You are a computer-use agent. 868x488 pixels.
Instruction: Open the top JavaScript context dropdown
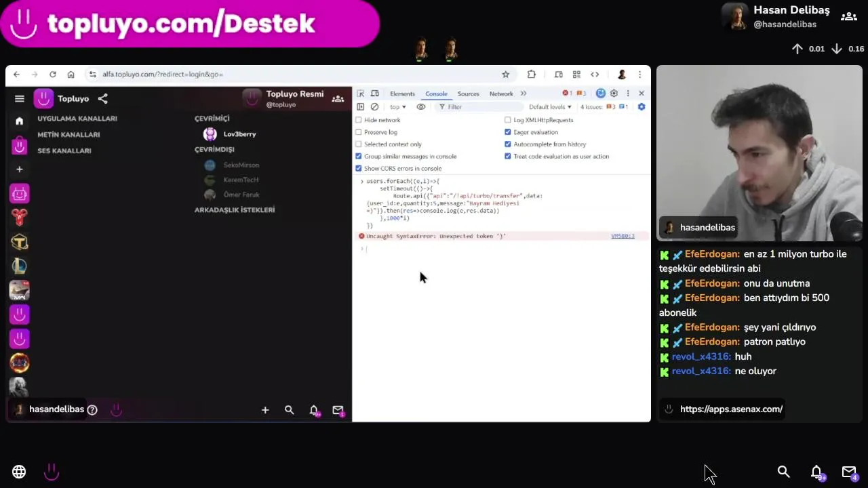(x=398, y=107)
